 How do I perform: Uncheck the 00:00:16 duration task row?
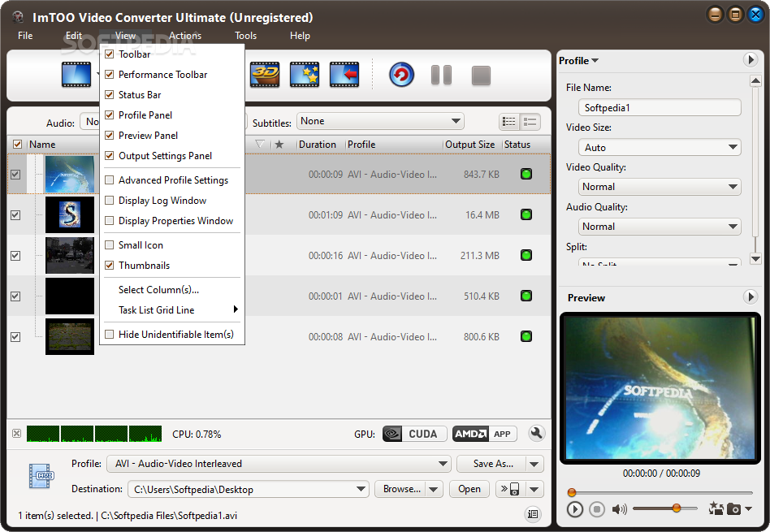click(x=15, y=255)
